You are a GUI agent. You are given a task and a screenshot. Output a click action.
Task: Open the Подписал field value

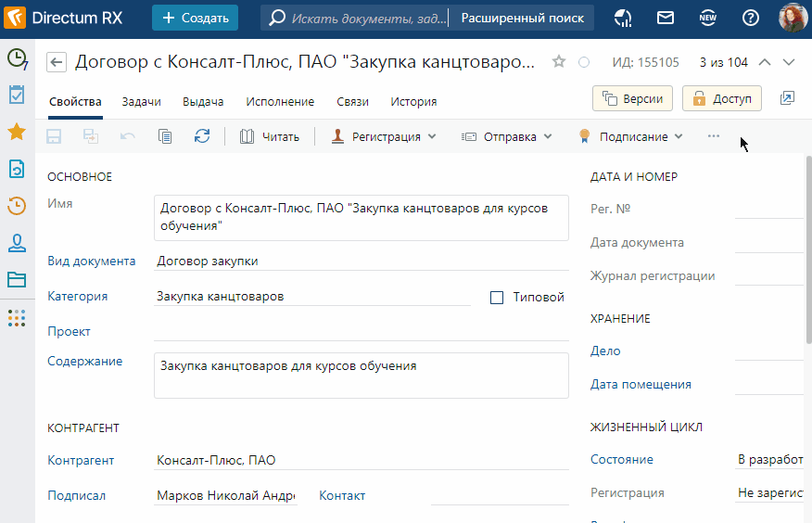(226, 495)
